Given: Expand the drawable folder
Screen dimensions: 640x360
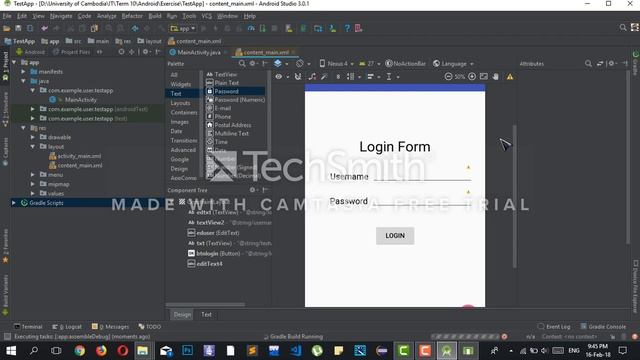Looking at the screenshot, I should point(33,137).
